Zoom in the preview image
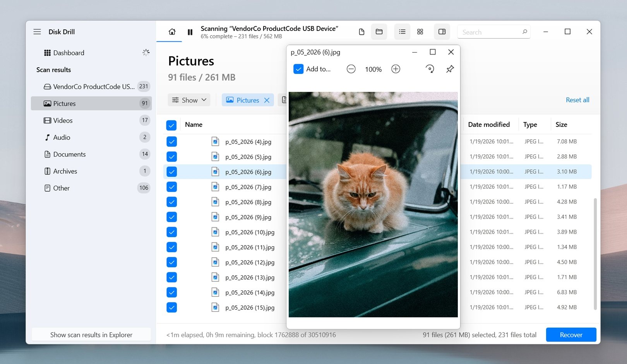 point(396,69)
